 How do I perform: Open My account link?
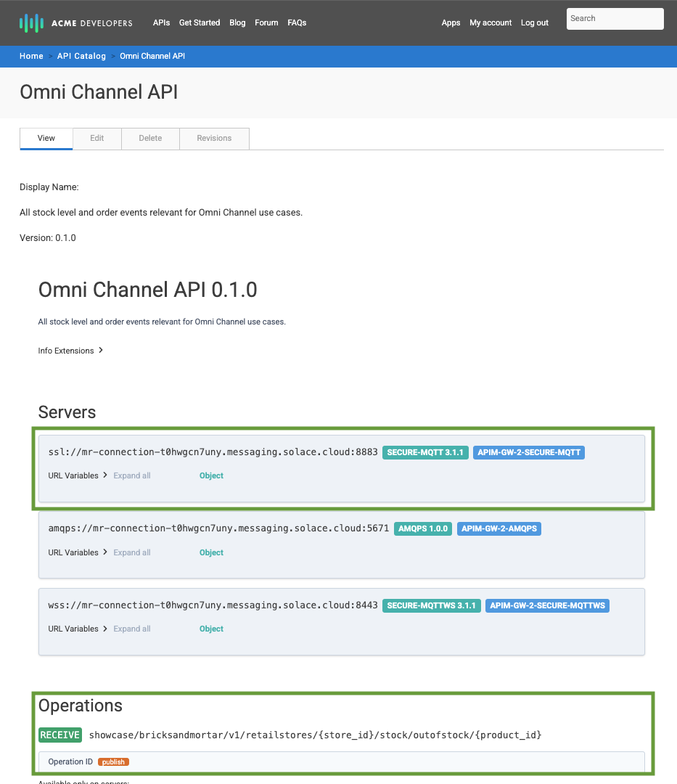tap(491, 23)
